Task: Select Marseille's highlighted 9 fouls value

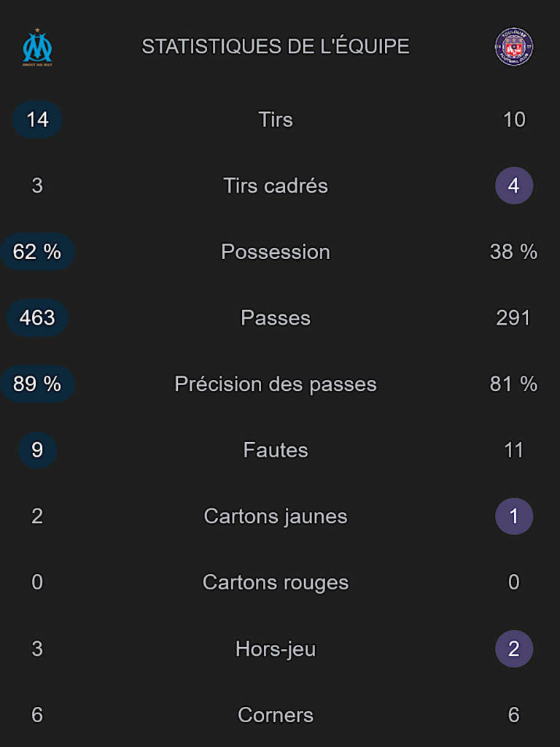Action: [37, 450]
